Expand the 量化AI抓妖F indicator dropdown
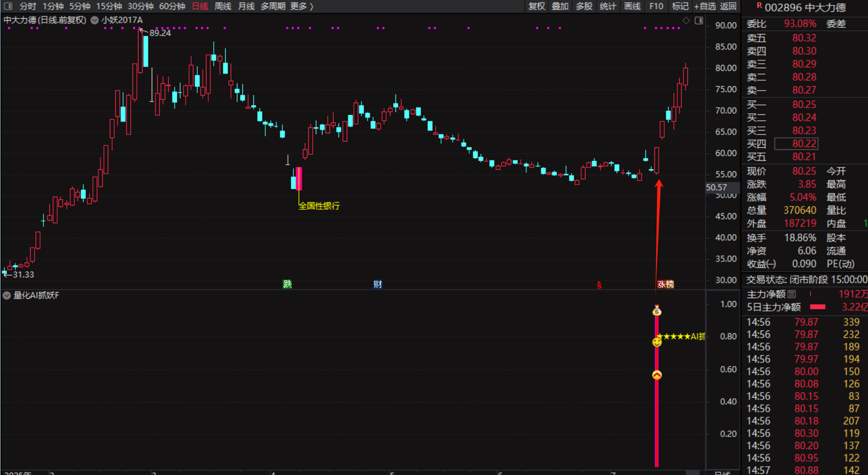 tap(7, 295)
